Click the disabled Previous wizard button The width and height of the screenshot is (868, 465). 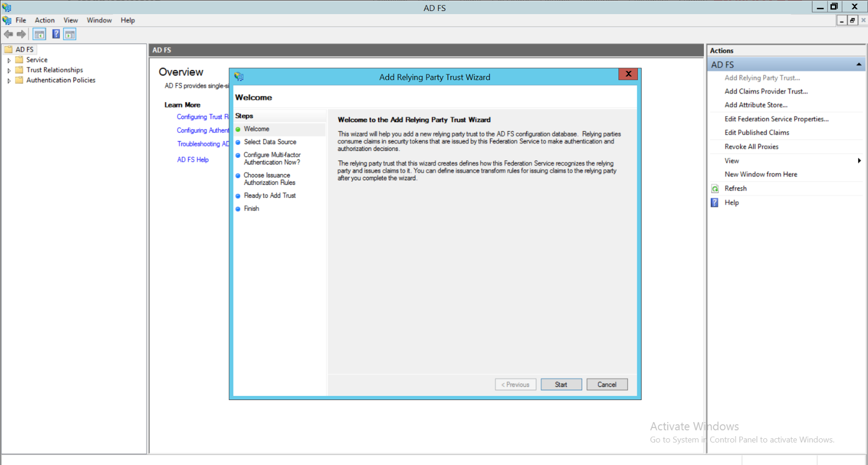(x=516, y=384)
